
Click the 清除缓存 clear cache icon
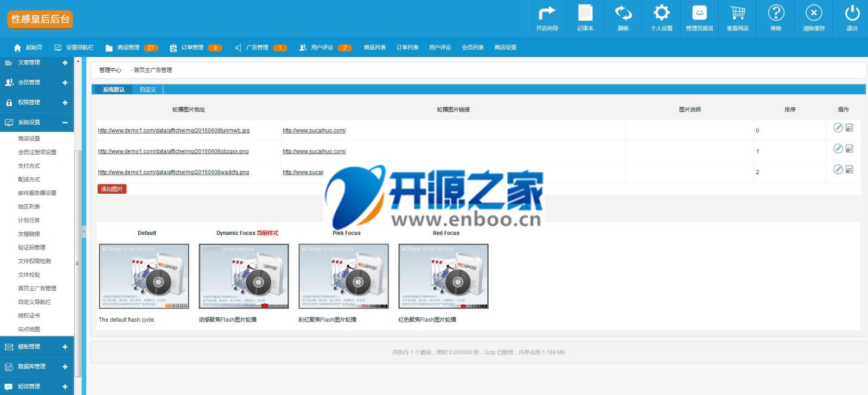point(814,13)
